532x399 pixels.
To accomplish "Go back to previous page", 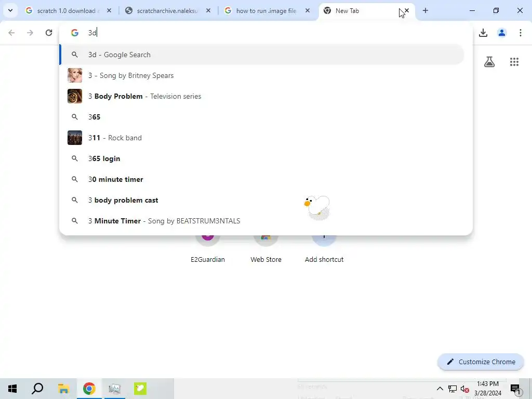I will (11, 33).
